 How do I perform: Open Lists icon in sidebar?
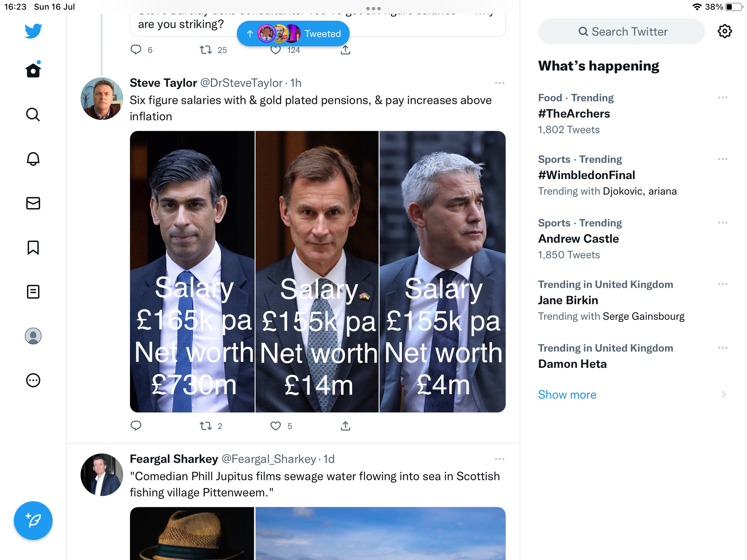pos(33,292)
